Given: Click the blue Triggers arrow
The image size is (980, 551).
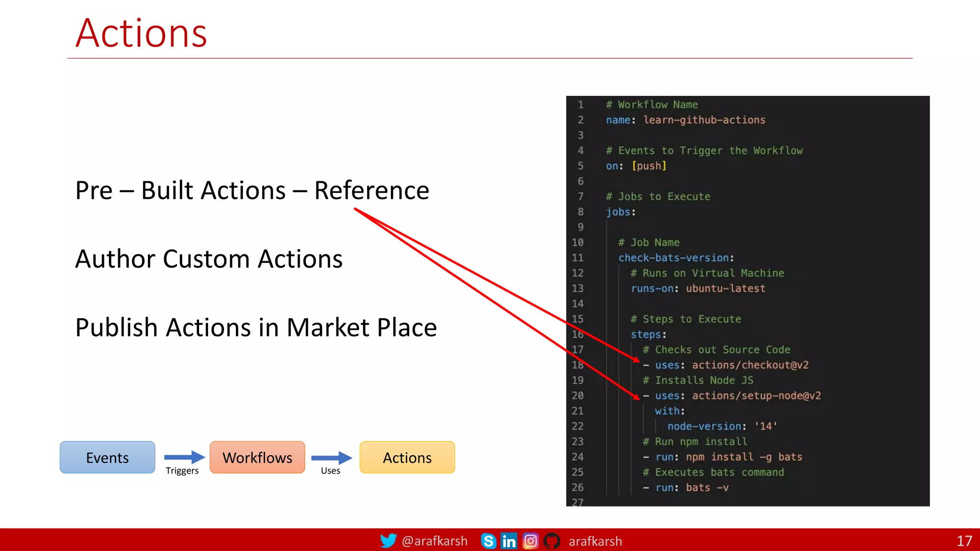Looking at the screenshot, I should tap(184, 457).
